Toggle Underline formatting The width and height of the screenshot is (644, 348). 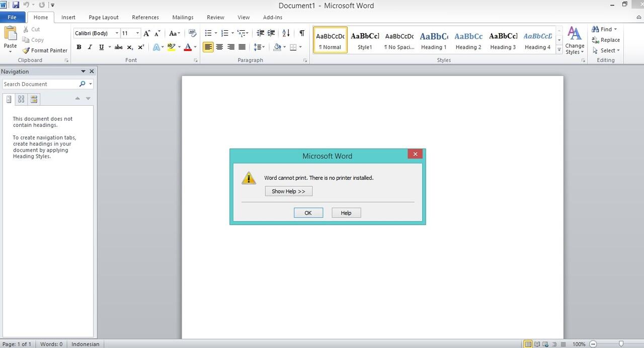pos(101,47)
